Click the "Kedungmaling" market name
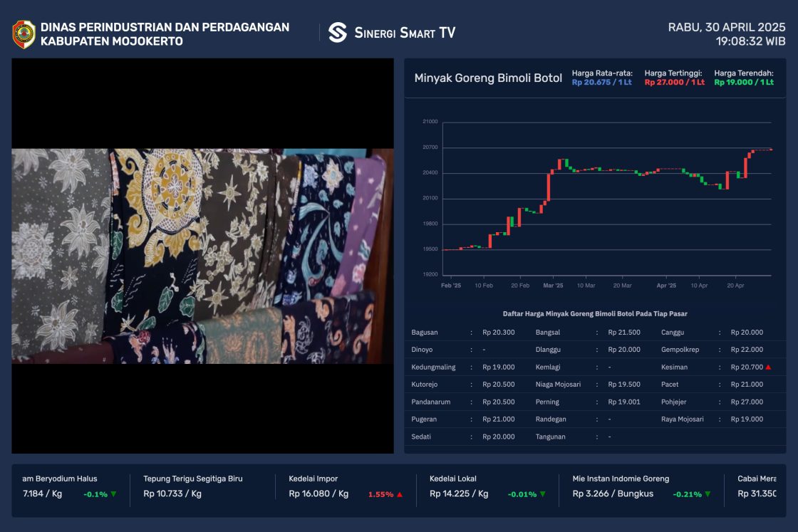The width and height of the screenshot is (798, 532). point(434,367)
